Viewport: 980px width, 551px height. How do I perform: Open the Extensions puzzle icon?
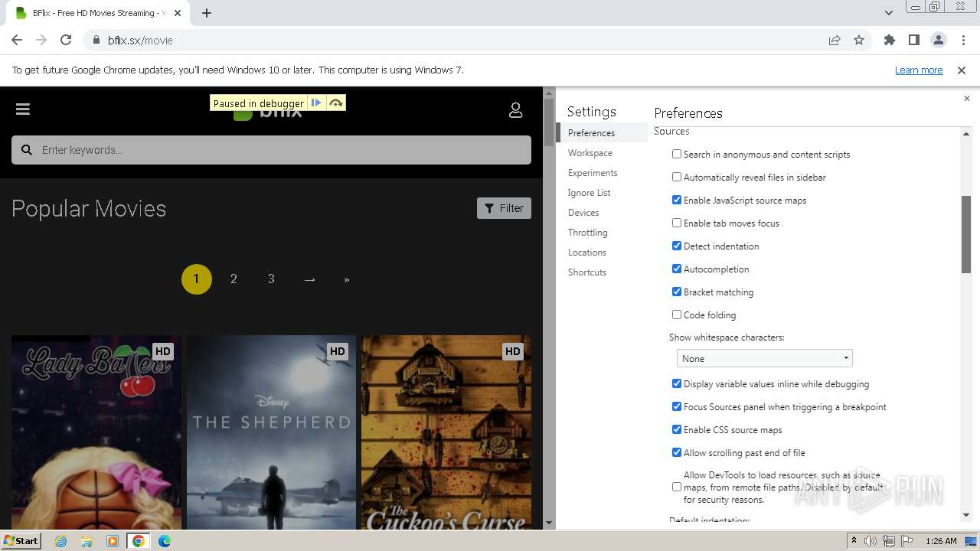tap(889, 41)
